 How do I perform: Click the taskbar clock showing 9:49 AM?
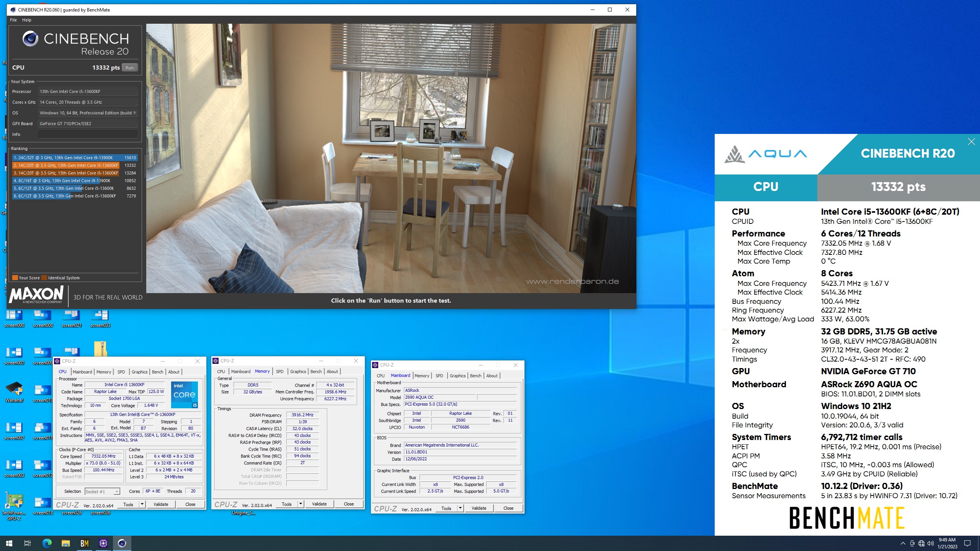(947, 543)
